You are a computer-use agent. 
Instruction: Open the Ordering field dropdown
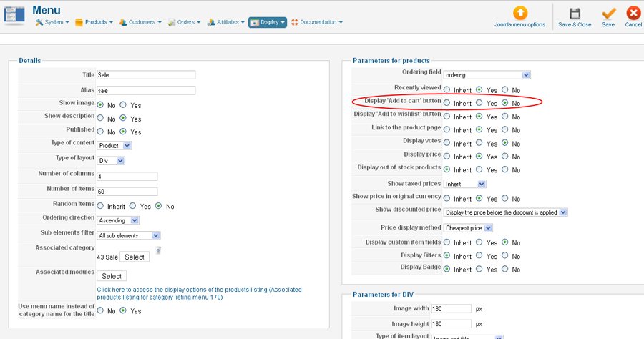tap(487, 74)
